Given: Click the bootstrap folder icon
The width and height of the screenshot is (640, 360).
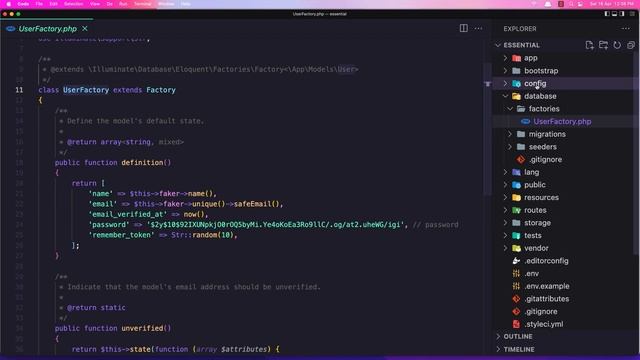Looking at the screenshot, I should [x=516, y=71].
